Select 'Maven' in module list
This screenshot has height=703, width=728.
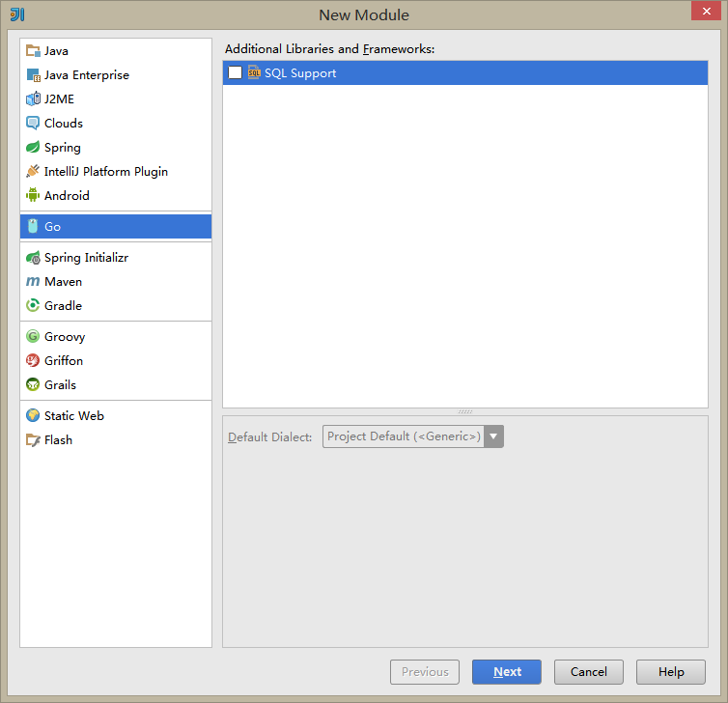tap(116, 281)
